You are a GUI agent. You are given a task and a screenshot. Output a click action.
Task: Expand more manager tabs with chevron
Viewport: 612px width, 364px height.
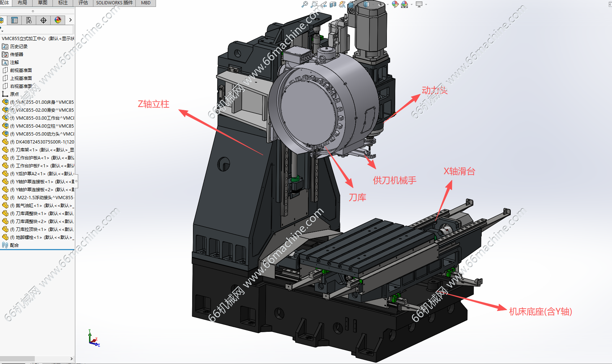tap(70, 20)
